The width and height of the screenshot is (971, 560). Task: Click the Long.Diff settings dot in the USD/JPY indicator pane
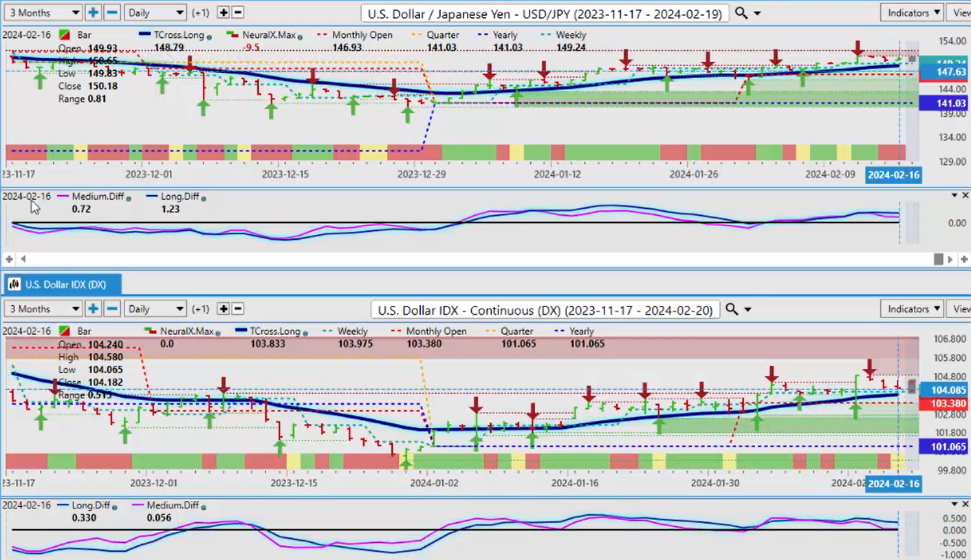pyautogui.click(x=204, y=198)
